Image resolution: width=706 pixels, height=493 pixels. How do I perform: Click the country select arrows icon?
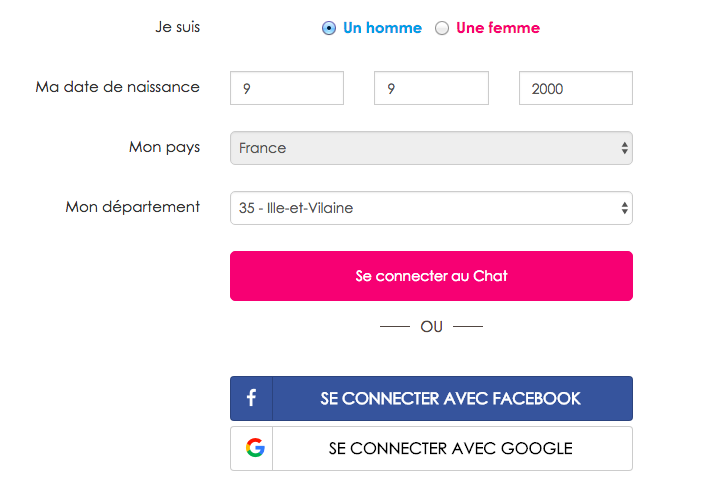625,148
